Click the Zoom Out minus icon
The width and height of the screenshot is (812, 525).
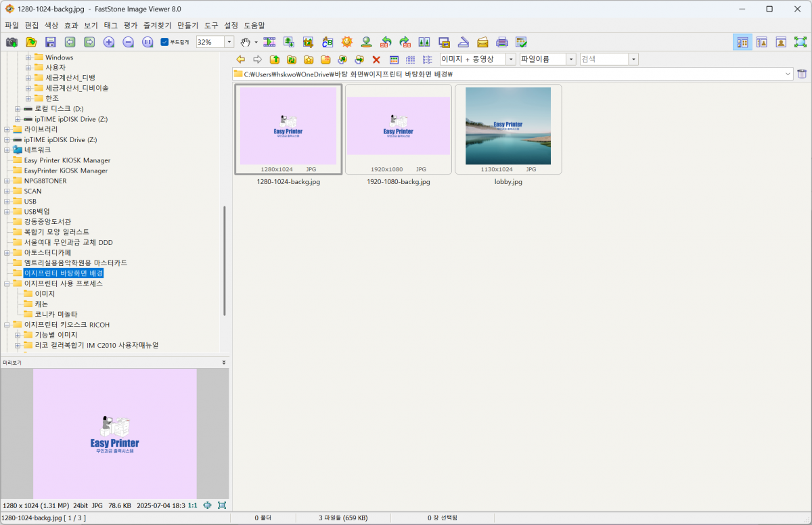coord(129,42)
